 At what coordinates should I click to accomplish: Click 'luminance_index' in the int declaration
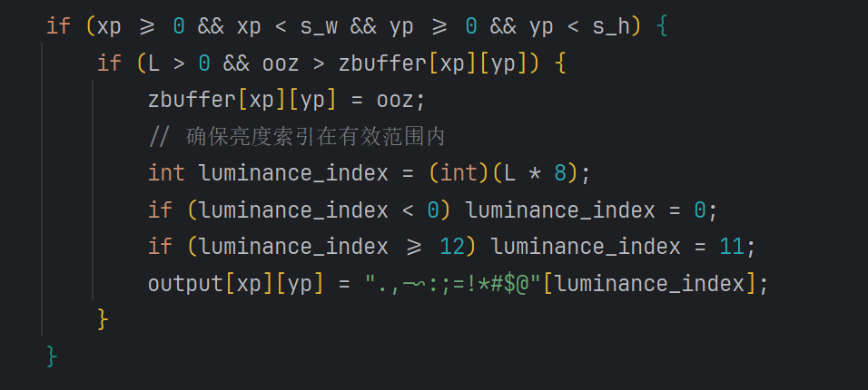[x=293, y=173]
